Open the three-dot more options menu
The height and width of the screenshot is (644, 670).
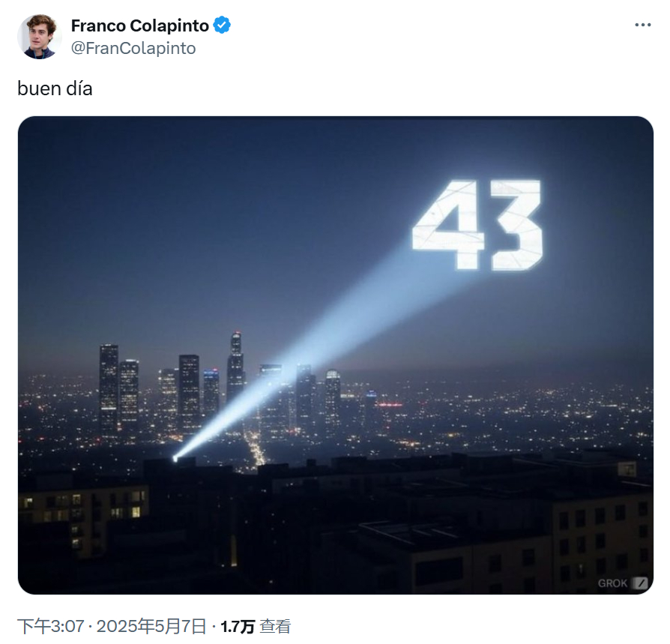coord(643,25)
